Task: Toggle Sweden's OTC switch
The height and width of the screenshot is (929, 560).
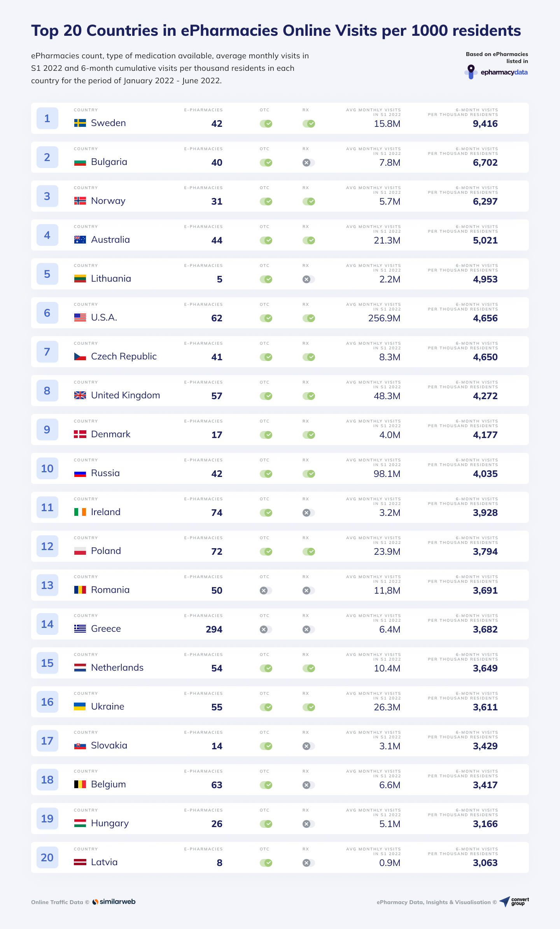Action: [266, 124]
